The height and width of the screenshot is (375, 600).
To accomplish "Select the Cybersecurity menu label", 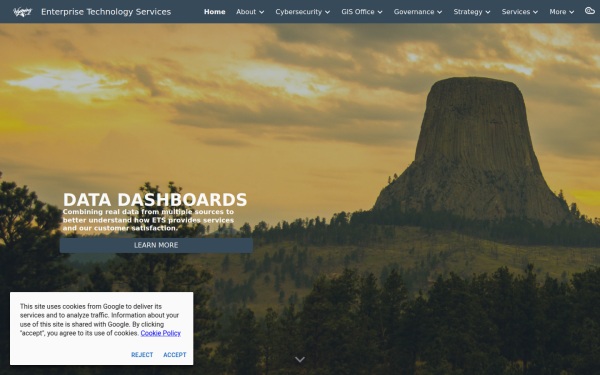I will 299,12.
